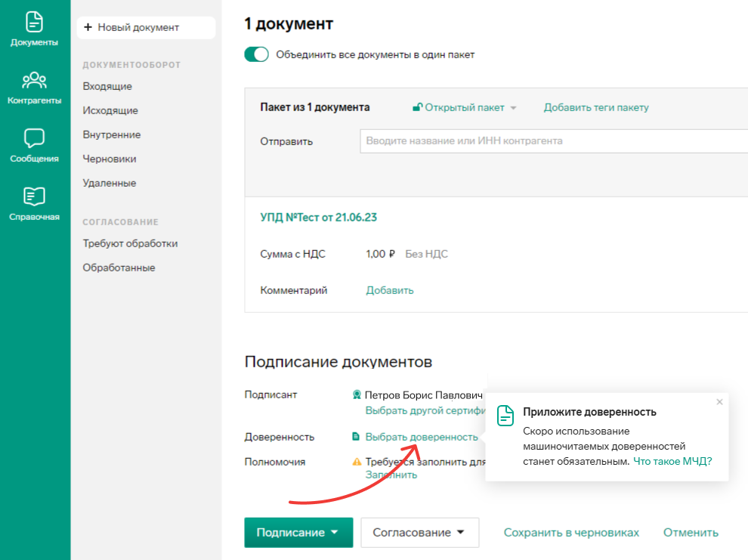The width and height of the screenshot is (748, 560).
Task: Click the Без НДС label
Action: tap(426, 254)
